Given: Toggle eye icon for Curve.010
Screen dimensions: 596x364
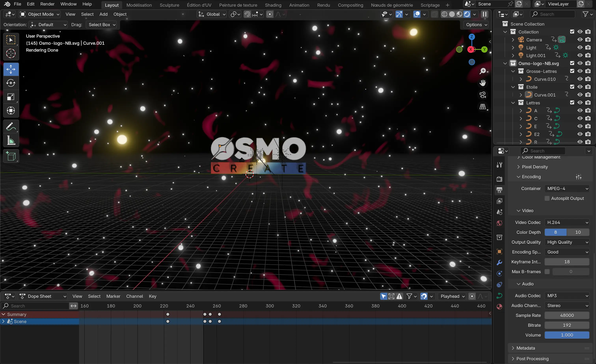Looking at the screenshot, I should click(580, 79).
